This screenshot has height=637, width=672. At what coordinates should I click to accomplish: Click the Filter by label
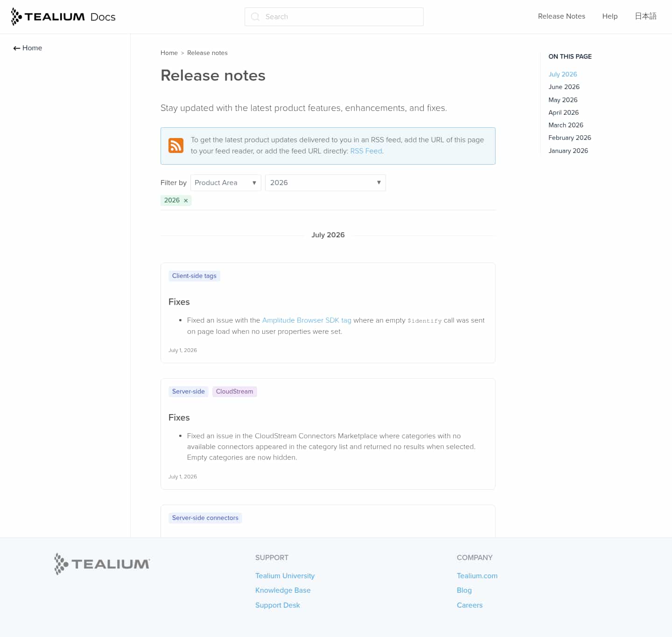pos(173,183)
